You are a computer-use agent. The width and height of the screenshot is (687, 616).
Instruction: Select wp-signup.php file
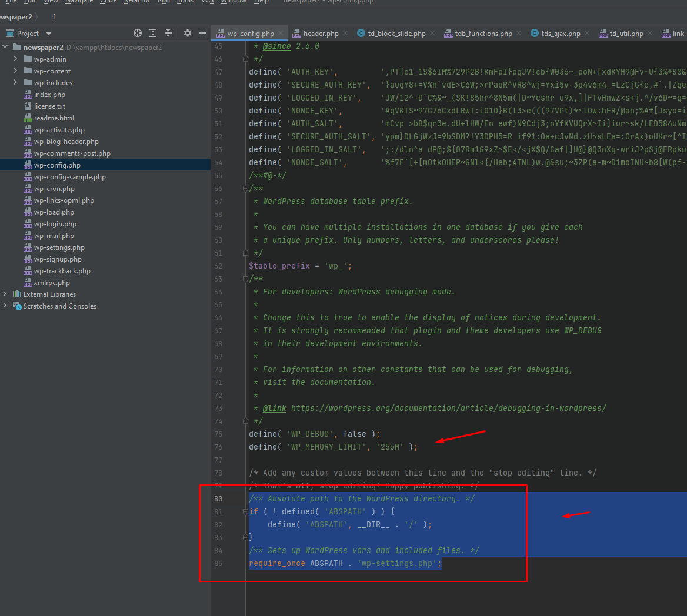click(x=58, y=260)
